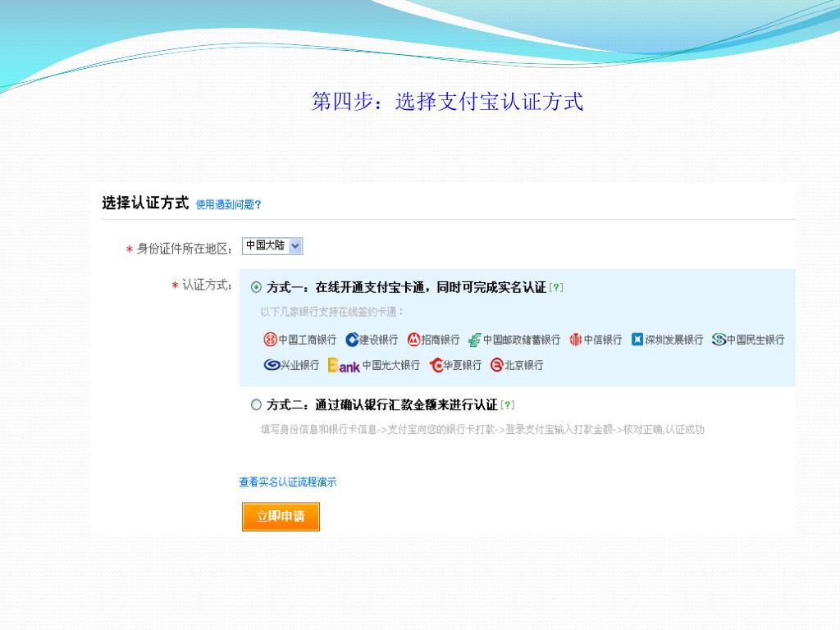This screenshot has height=630, width=840.
Task: Click the 中信银行 text
Action: click(603, 340)
